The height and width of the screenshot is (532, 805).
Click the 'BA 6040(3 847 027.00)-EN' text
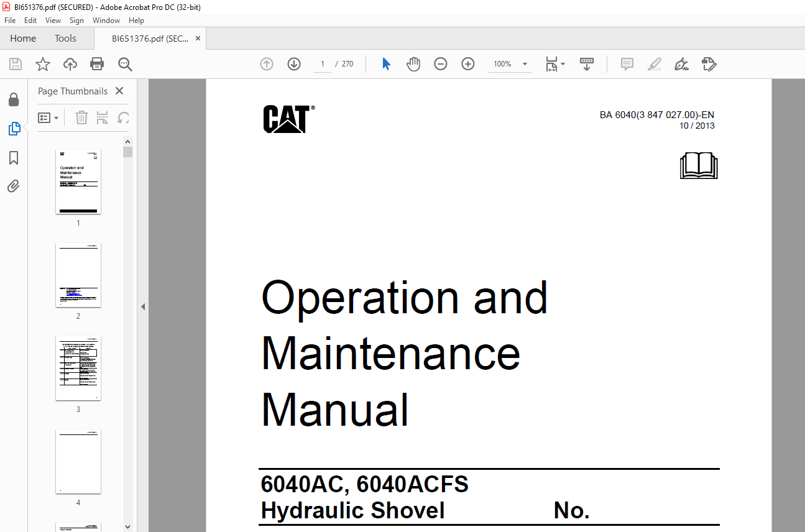click(x=657, y=115)
